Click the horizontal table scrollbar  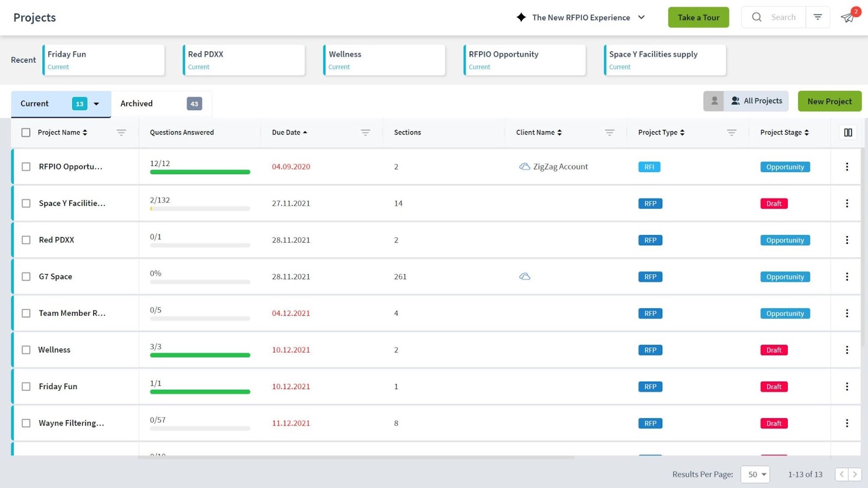click(x=356, y=458)
